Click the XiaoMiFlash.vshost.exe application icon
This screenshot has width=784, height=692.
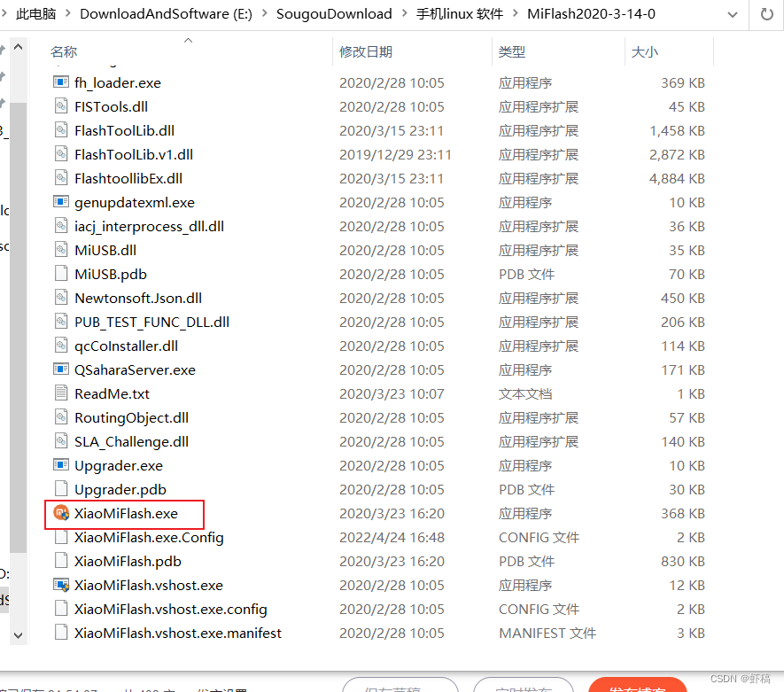pyautogui.click(x=61, y=585)
